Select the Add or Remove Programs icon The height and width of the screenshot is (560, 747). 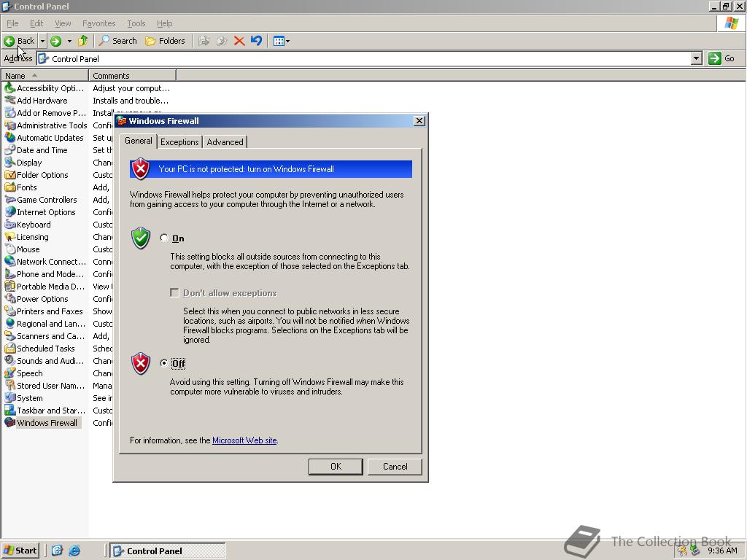(x=9, y=112)
